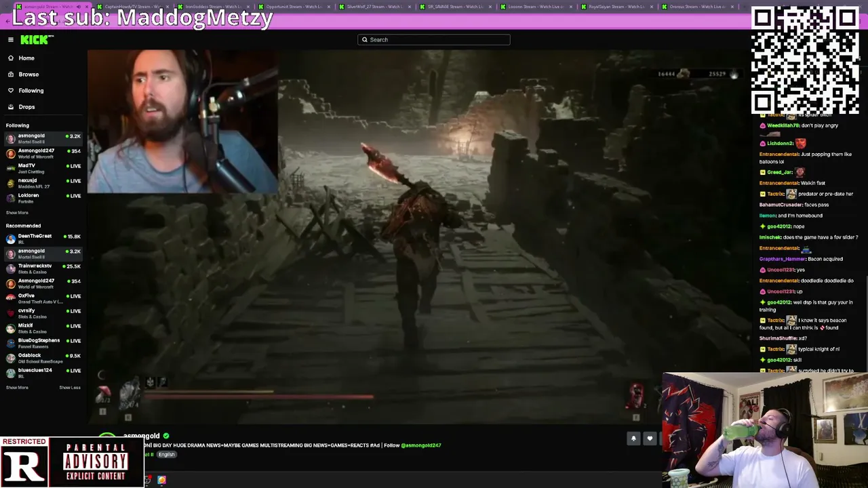The image size is (868, 488).
Task: Open MadTV Just Chatting channel row
Action: pyautogui.click(x=43, y=167)
